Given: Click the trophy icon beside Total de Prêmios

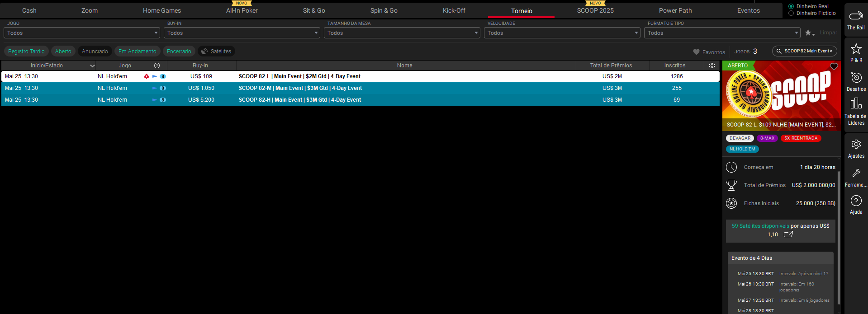Looking at the screenshot, I should (x=731, y=185).
